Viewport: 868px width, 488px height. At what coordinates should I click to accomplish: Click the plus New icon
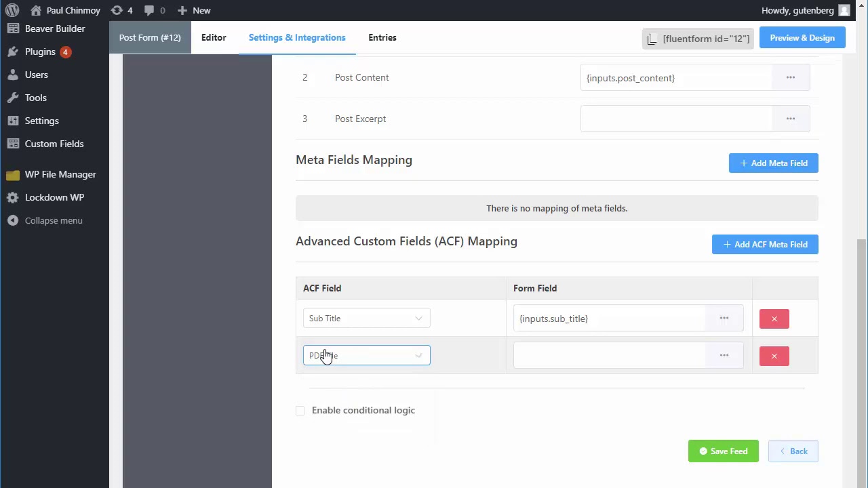(182, 10)
